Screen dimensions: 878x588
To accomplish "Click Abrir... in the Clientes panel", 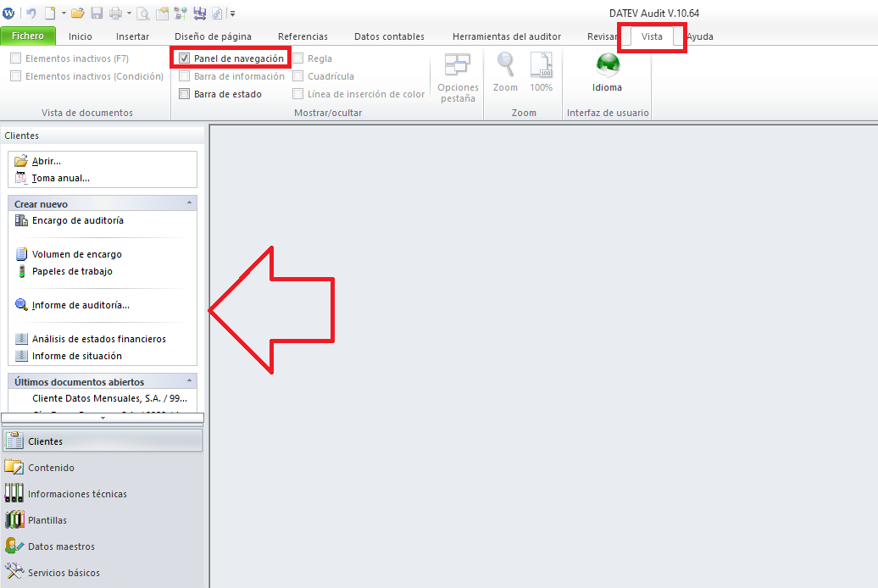I will pyautogui.click(x=47, y=161).
